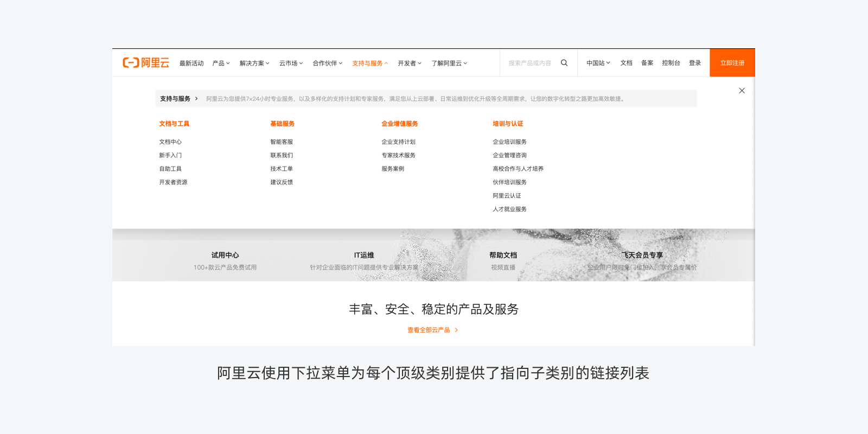Expand the 开发者 dropdown menu

(410, 63)
